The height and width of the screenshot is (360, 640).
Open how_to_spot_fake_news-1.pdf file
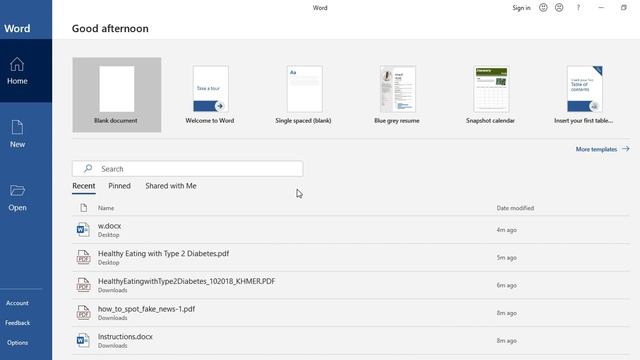click(x=351, y=313)
